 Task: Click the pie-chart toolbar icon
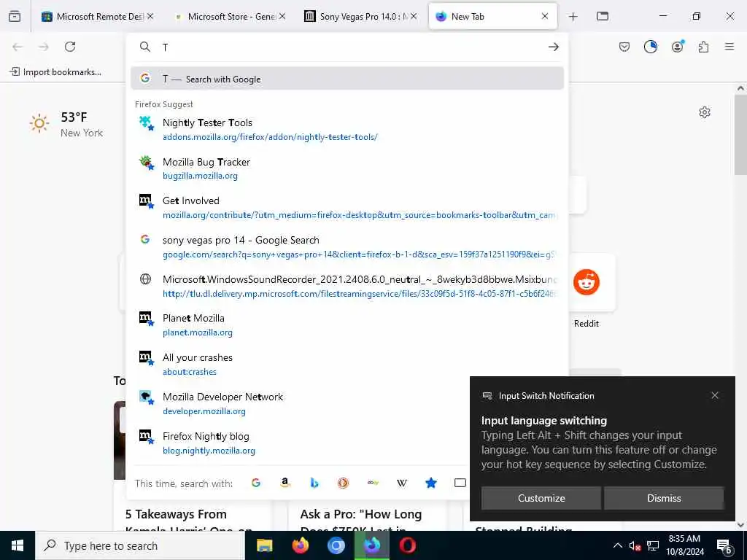pos(650,47)
